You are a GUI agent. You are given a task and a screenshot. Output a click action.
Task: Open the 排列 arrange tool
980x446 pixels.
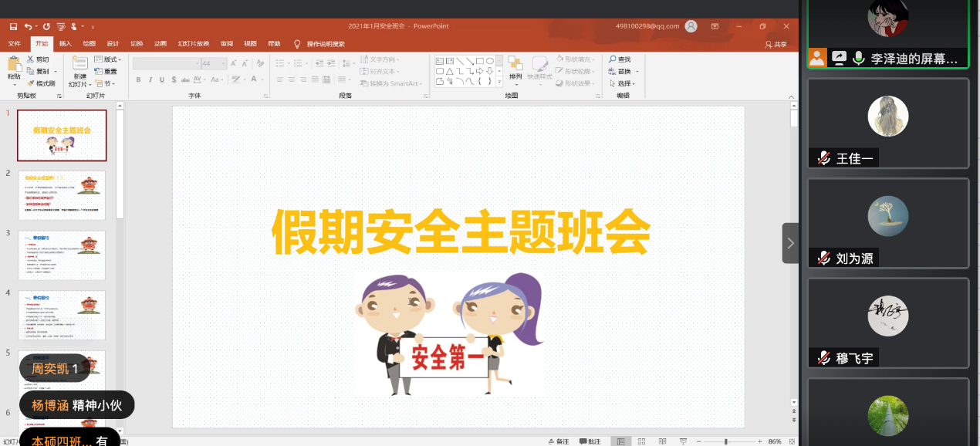coord(515,69)
